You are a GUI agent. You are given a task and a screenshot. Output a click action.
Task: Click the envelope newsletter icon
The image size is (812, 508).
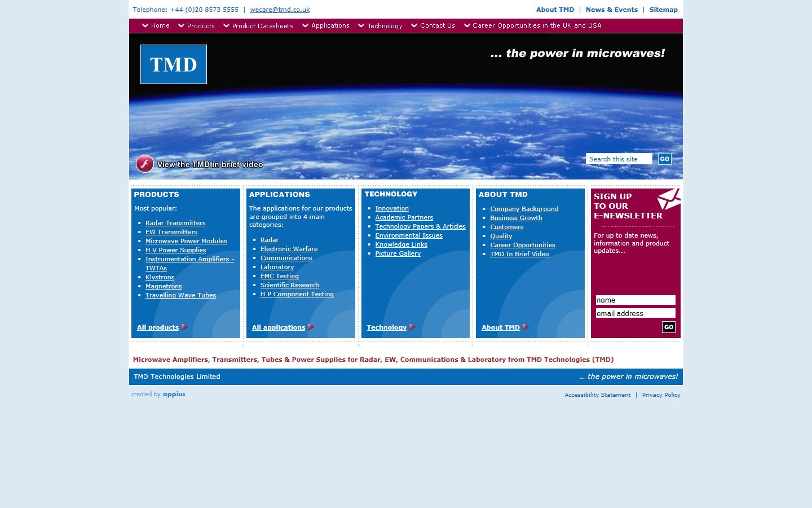point(669,199)
